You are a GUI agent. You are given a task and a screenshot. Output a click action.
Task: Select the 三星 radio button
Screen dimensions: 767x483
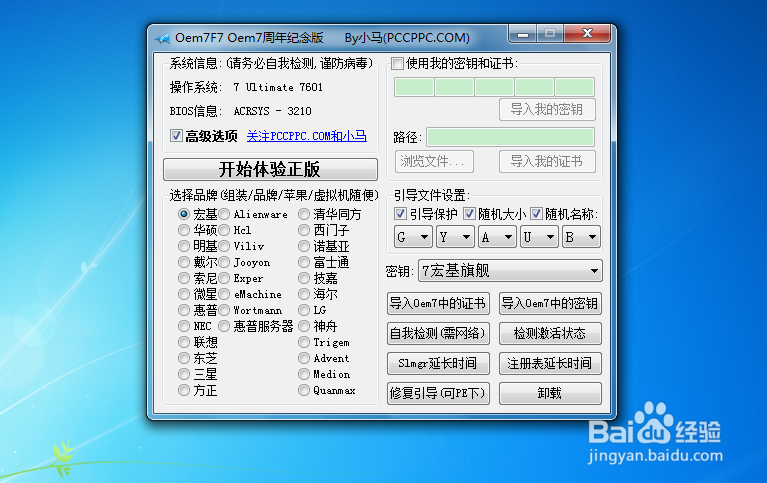click(x=184, y=374)
